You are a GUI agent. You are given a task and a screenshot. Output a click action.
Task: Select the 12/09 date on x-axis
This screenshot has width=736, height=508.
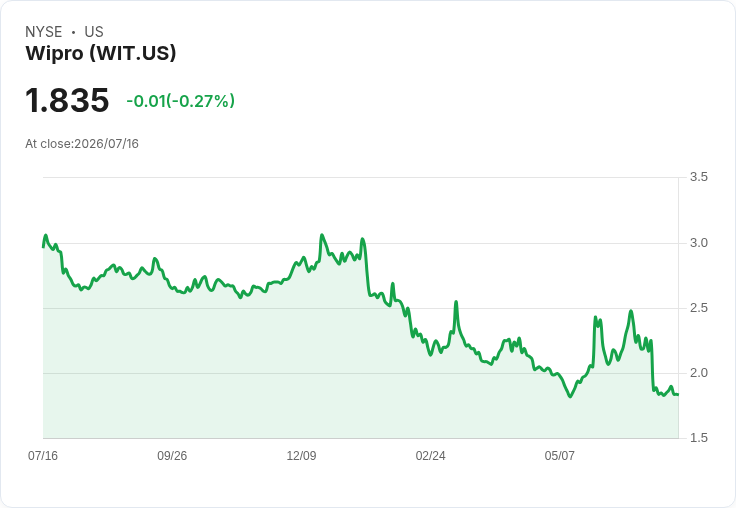301,455
